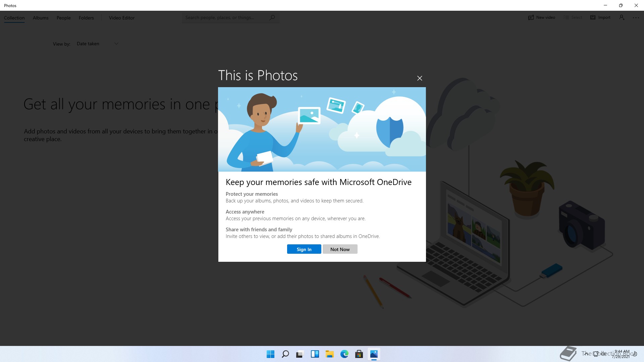This screenshot has width=644, height=362.
Task: Open Microsoft Store from taskbar
Action: [359, 354]
